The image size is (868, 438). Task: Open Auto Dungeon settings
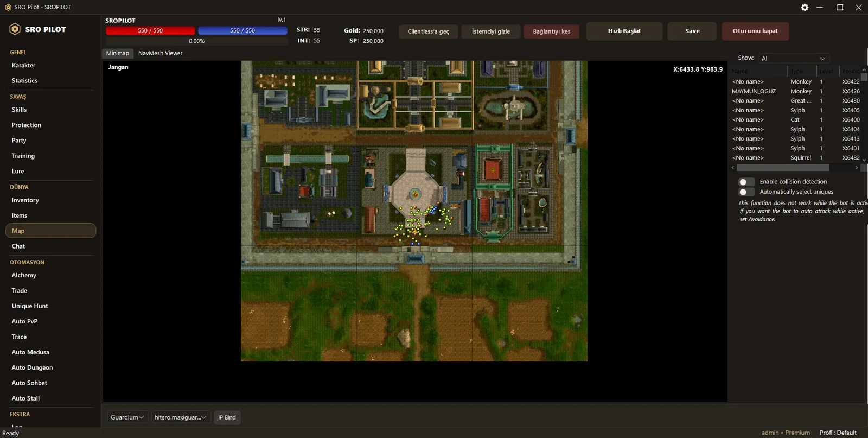50,367
